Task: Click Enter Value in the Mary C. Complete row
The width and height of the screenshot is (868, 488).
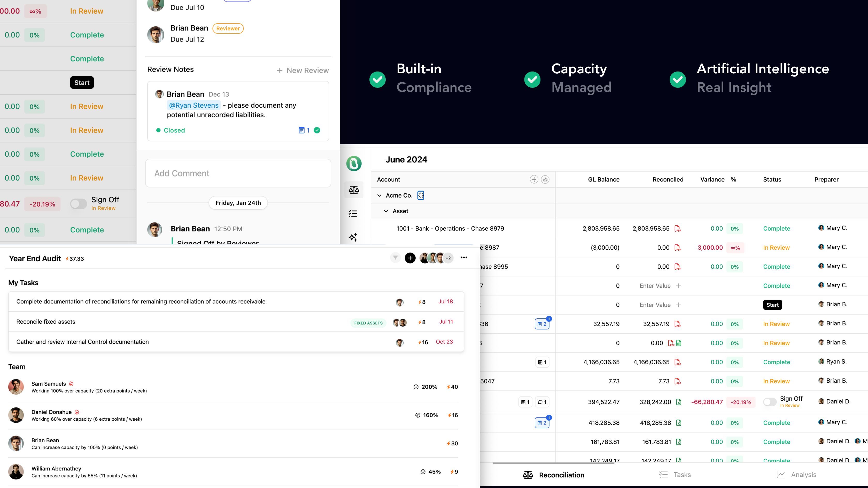Action: [655, 286]
